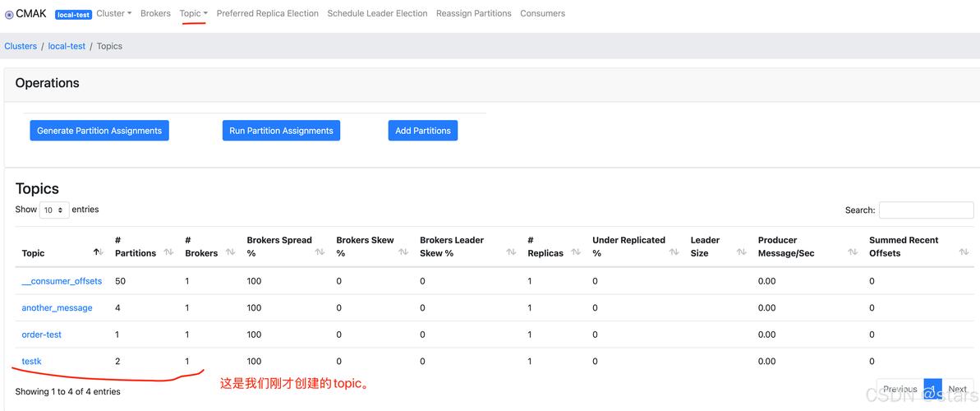The image size is (980, 411).
Task: Sort by # Partitions arrow icon
Action: tap(168, 252)
